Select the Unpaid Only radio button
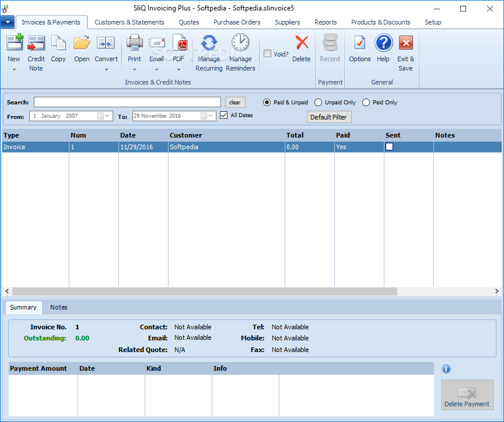 pyautogui.click(x=318, y=102)
